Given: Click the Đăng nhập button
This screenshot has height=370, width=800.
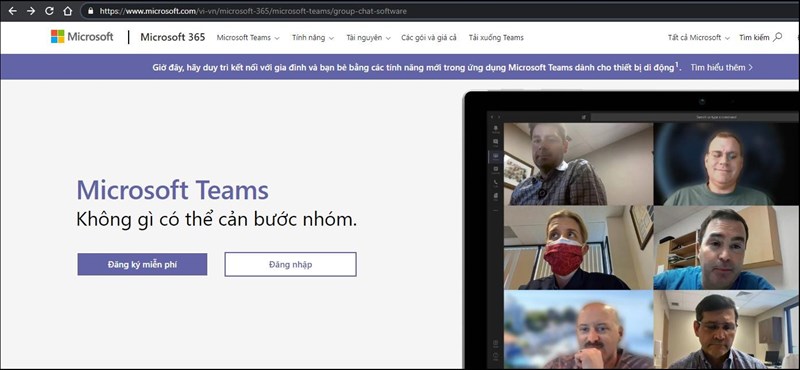Looking at the screenshot, I should point(290,264).
